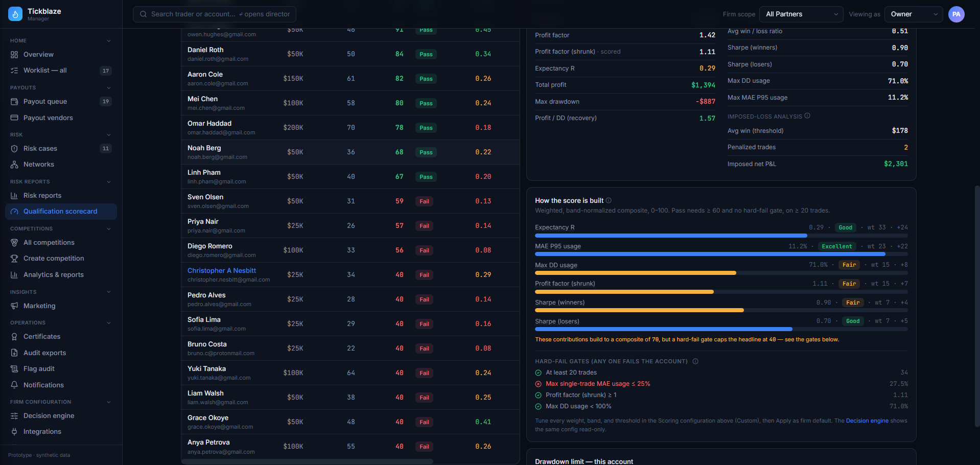Click info icon next to Imposed-loss analysis

[807, 116]
